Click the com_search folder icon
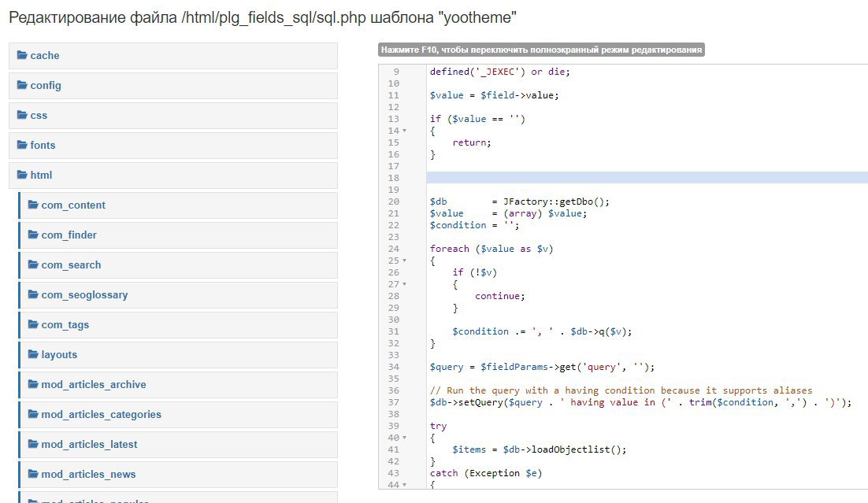 pyautogui.click(x=33, y=264)
